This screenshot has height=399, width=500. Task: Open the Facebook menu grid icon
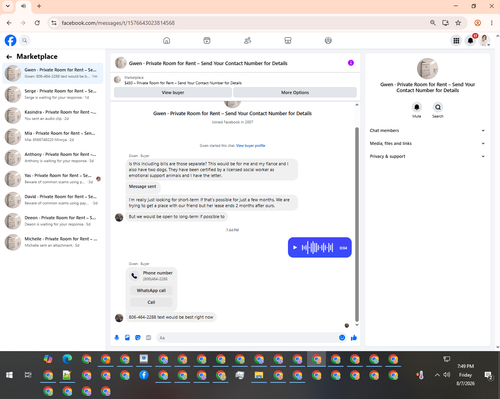pyautogui.click(x=456, y=41)
